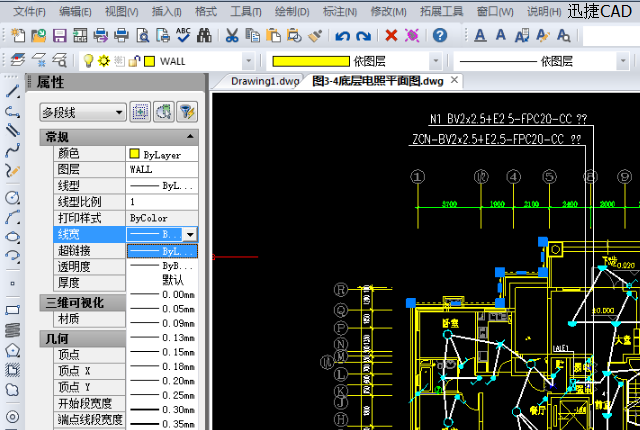The height and width of the screenshot is (430, 640).
Task: Click the 几何 section header
Action: (83, 339)
